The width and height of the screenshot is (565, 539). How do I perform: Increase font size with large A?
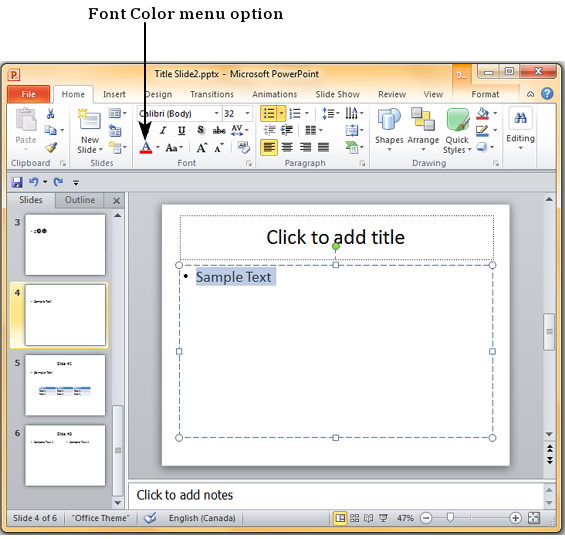tap(202, 148)
